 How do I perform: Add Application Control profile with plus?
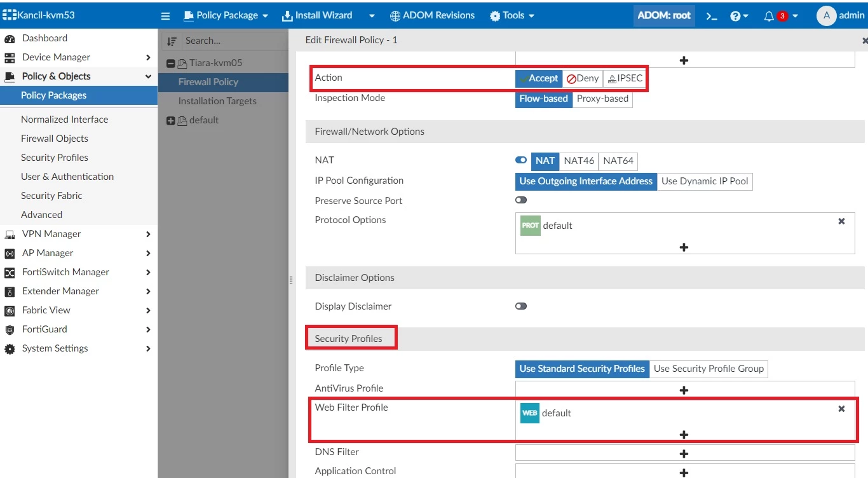684,472
